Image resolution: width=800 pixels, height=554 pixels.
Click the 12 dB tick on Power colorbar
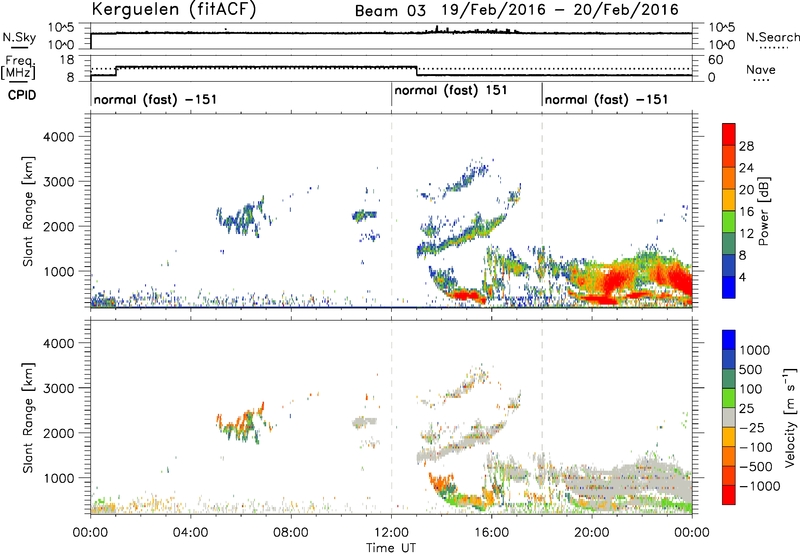point(746,234)
